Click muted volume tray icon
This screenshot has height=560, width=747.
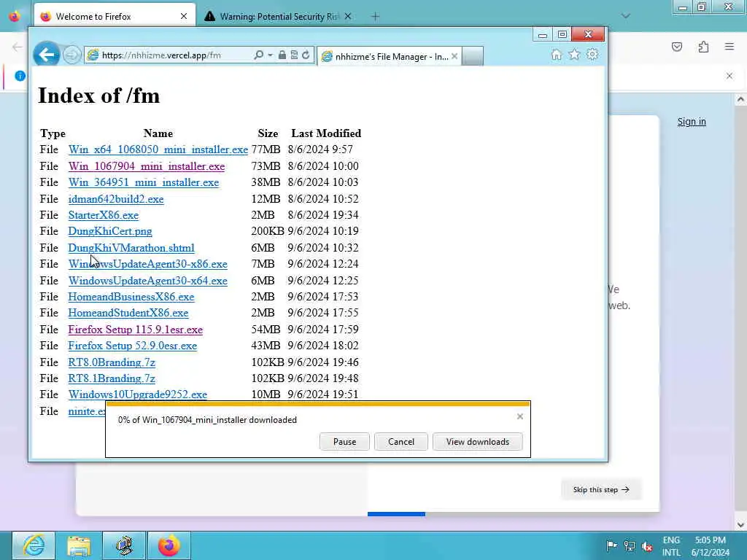click(x=647, y=545)
